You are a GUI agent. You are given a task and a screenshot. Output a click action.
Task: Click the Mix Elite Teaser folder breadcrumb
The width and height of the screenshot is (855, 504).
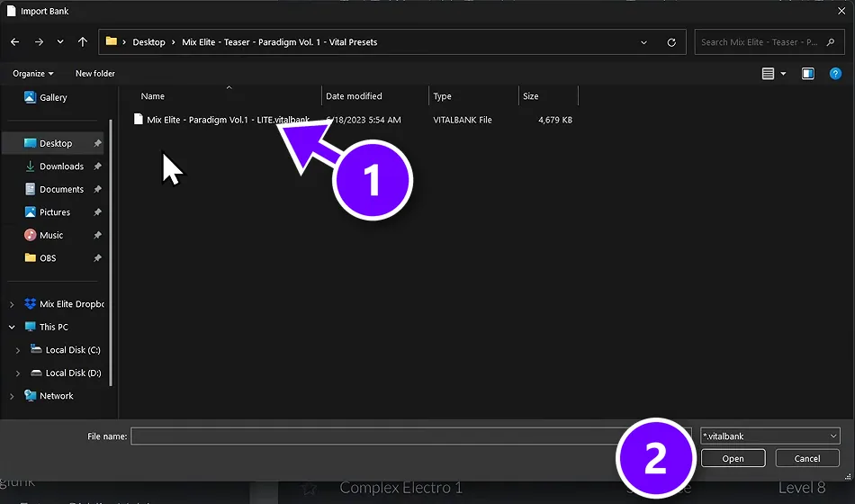[x=279, y=42]
